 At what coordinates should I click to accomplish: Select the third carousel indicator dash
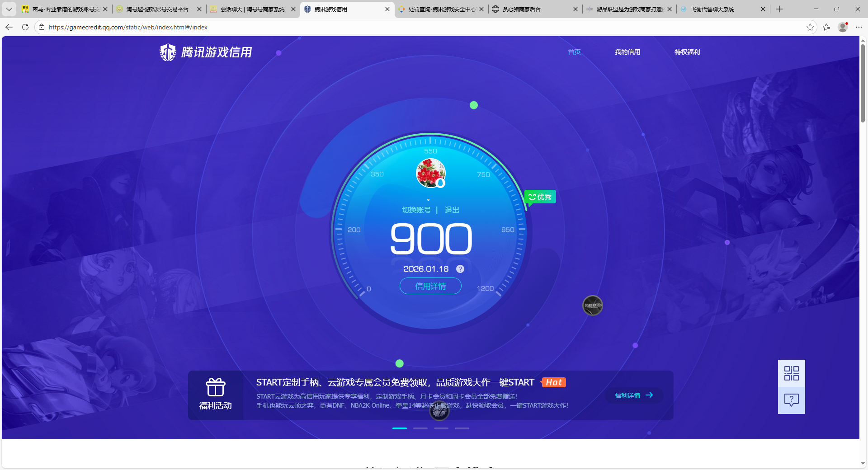point(441,428)
